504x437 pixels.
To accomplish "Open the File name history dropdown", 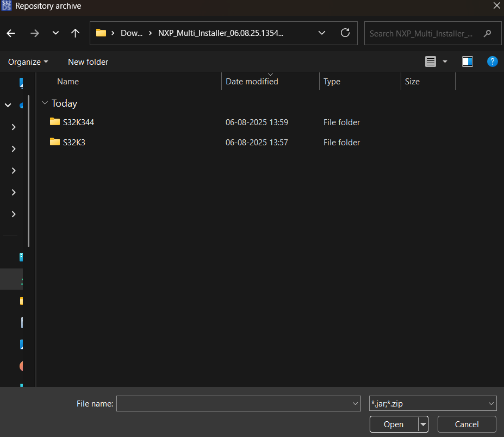I will pyautogui.click(x=355, y=404).
